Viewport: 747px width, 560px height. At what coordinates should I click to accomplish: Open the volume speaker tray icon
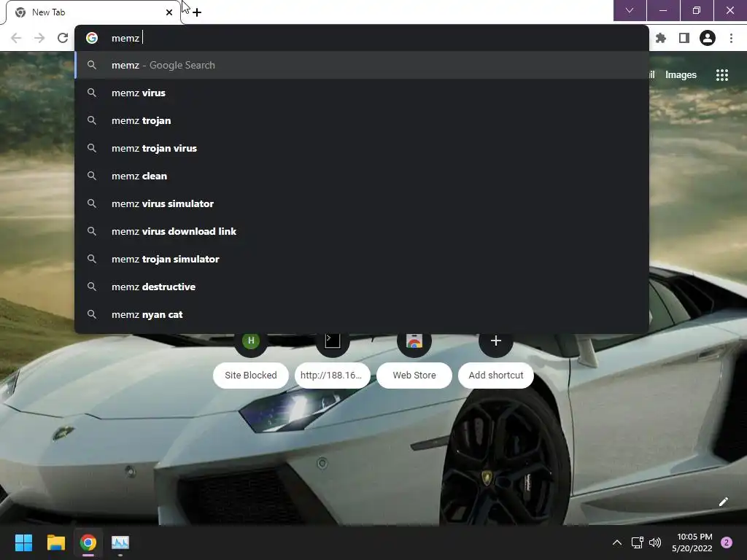[x=656, y=542]
